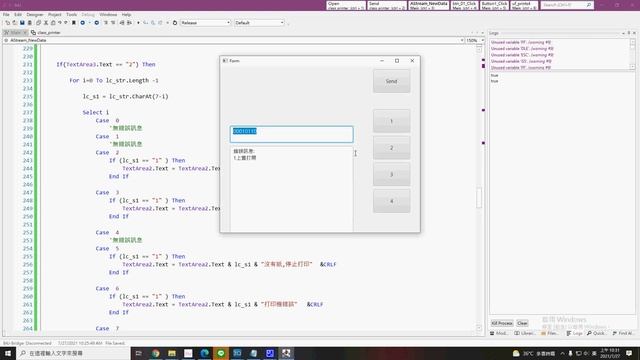The width and height of the screenshot is (640, 360).
Task: Open the Project menu
Action: coord(55,15)
